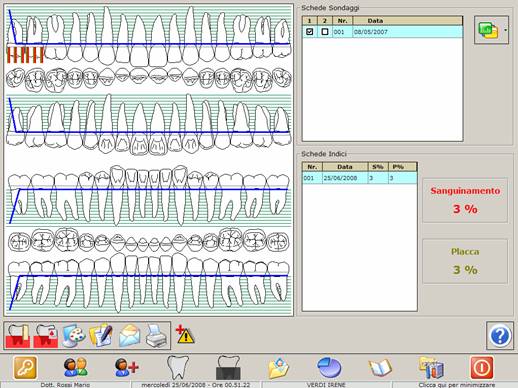Open help with the question mark button

pos(500,336)
